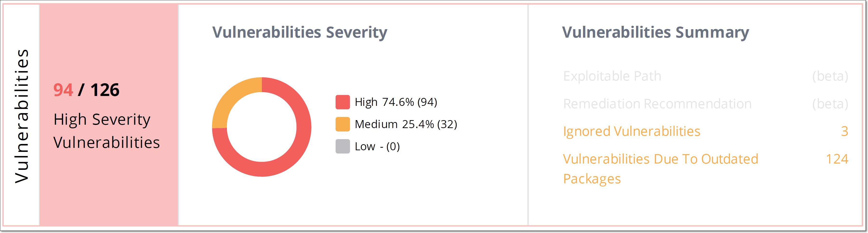Select the Medium 25.4% (32) legend label

[x=406, y=124]
